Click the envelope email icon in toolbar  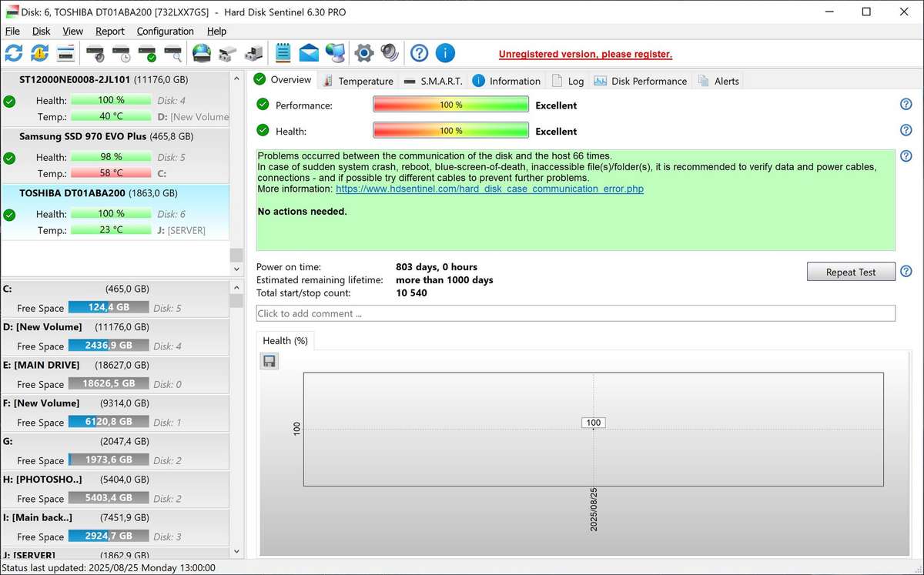309,53
